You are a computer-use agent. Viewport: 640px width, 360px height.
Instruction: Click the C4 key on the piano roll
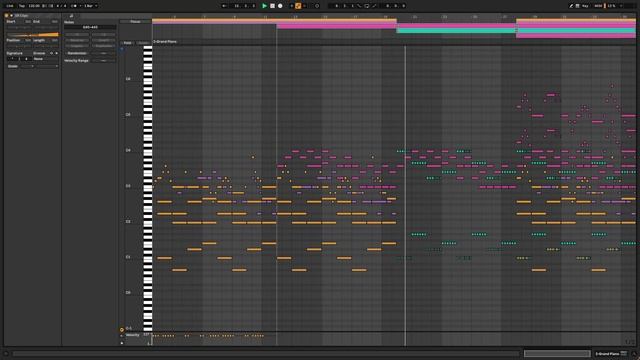(147, 151)
